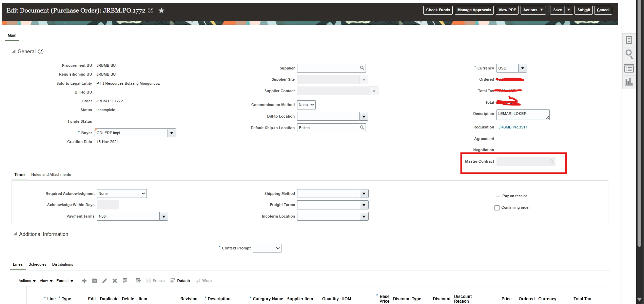Image resolution: width=644 pixels, height=304 pixels.
Task: Add a new line with the plus icon
Action: [x=84, y=281]
